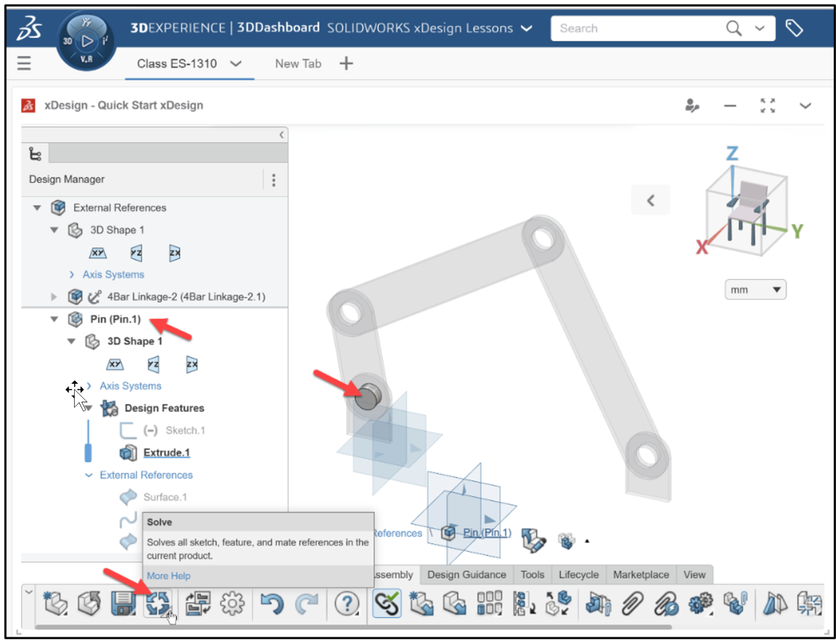
Task: Switch to the Lifecycle tab
Action: pyautogui.click(x=578, y=574)
